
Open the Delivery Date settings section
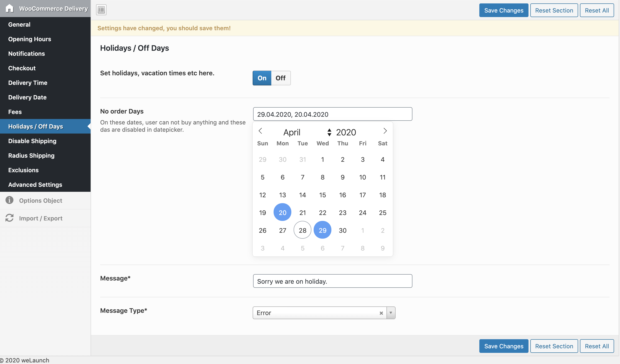pyautogui.click(x=27, y=97)
